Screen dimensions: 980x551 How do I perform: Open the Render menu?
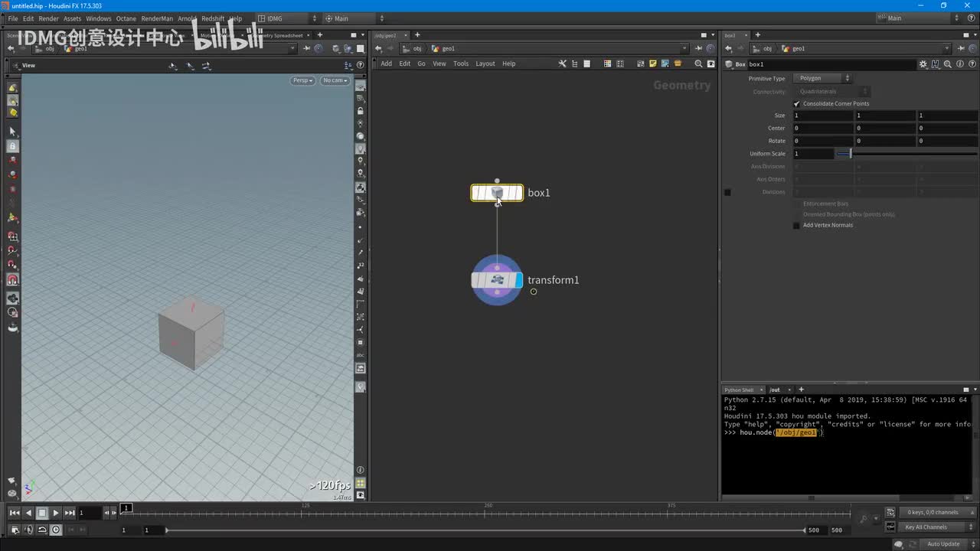tap(48, 18)
